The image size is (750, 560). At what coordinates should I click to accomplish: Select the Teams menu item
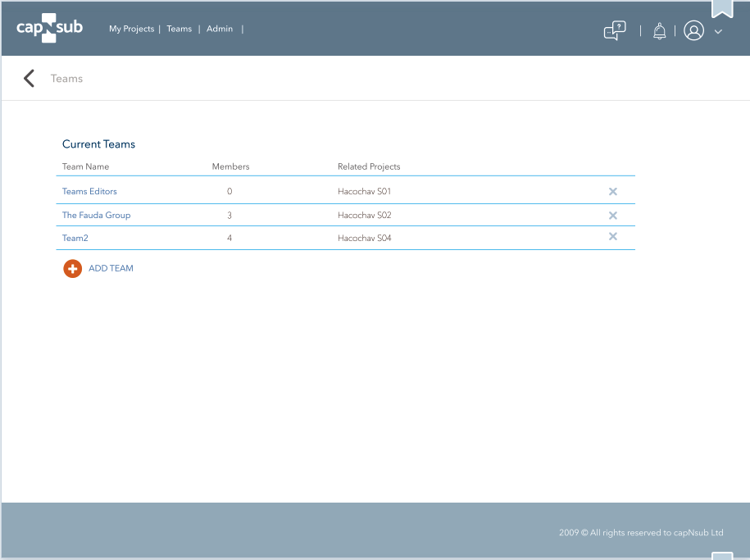coord(179,30)
